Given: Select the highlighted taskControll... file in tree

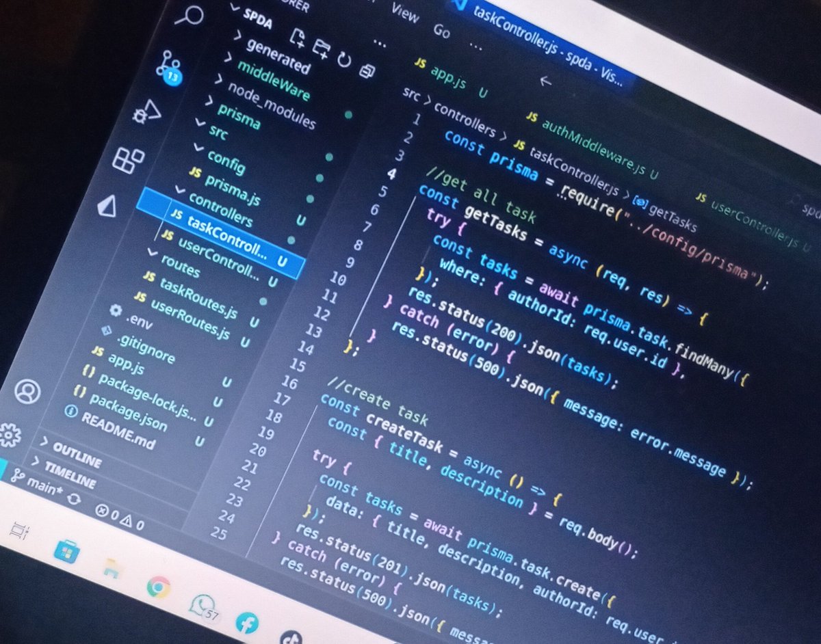Looking at the screenshot, I should coord(220,233).
